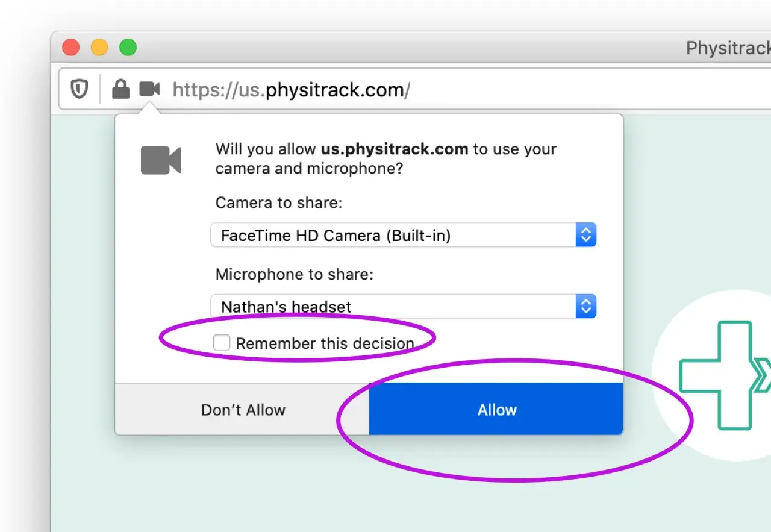Click the Camera to share label

[x=279, y=202]
